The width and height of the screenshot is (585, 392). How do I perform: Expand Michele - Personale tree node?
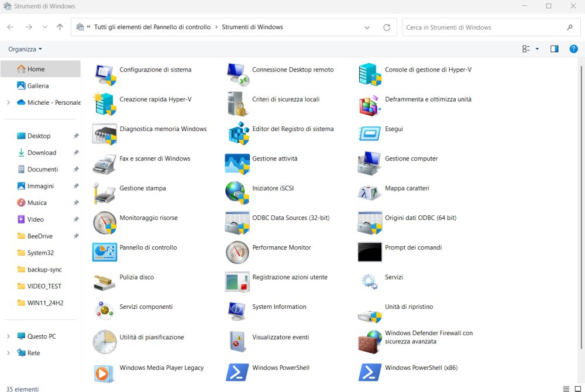[x=8, y=102]
